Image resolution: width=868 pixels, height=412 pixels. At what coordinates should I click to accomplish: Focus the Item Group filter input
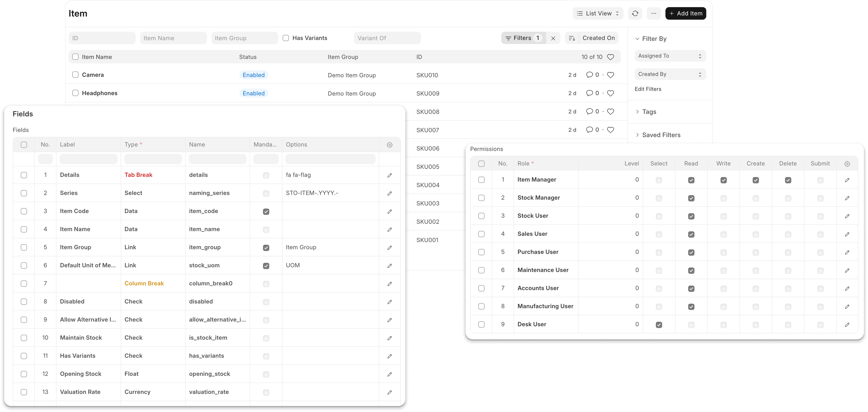pos(244,38)
